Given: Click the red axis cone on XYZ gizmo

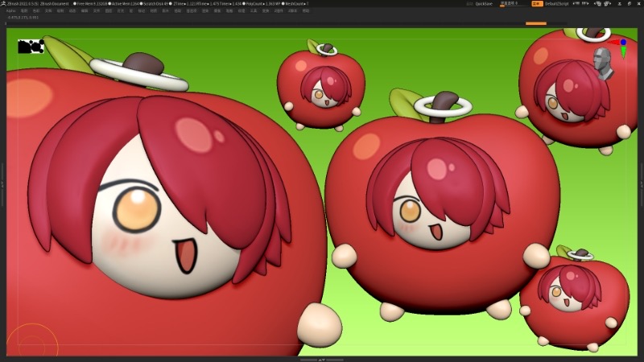Looking at the screenshot, I should (x=613, y=43).
